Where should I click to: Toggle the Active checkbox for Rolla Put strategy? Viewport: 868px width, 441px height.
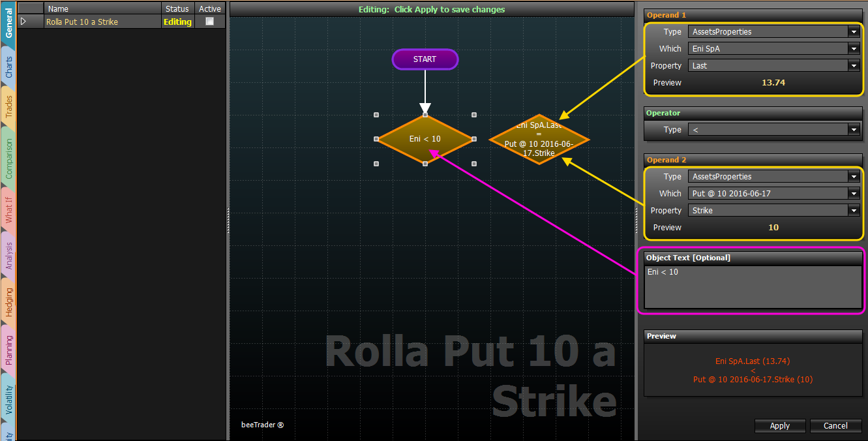(209, 22)
